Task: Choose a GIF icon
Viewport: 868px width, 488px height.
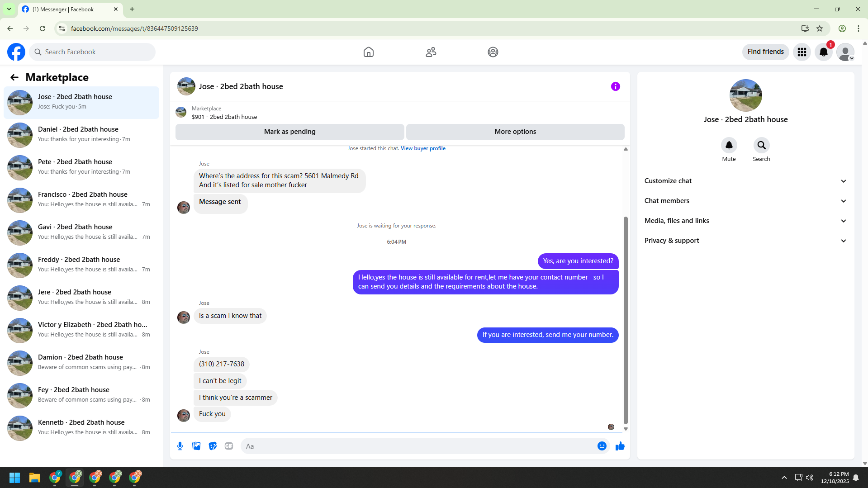Action: (x=229, y=446)
